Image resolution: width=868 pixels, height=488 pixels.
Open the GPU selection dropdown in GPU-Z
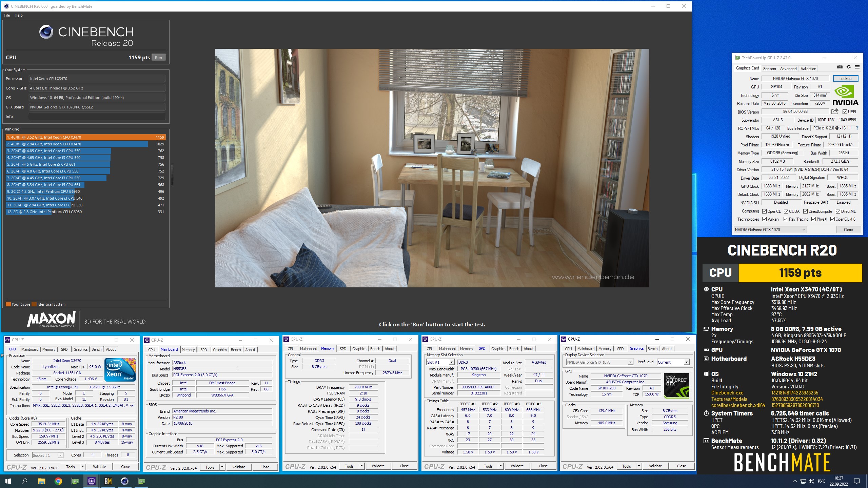(770, 229)
